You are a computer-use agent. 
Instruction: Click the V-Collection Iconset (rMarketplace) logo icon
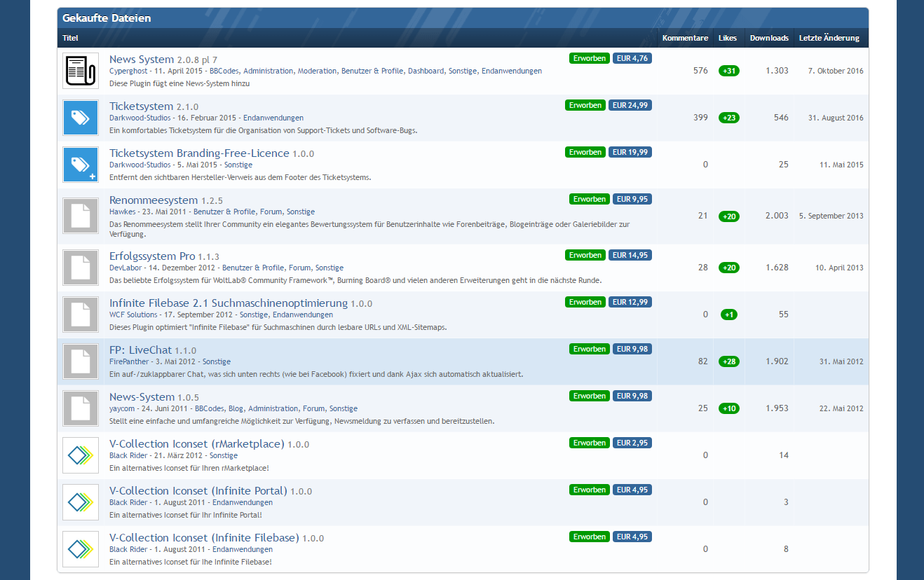pos(80,455)
